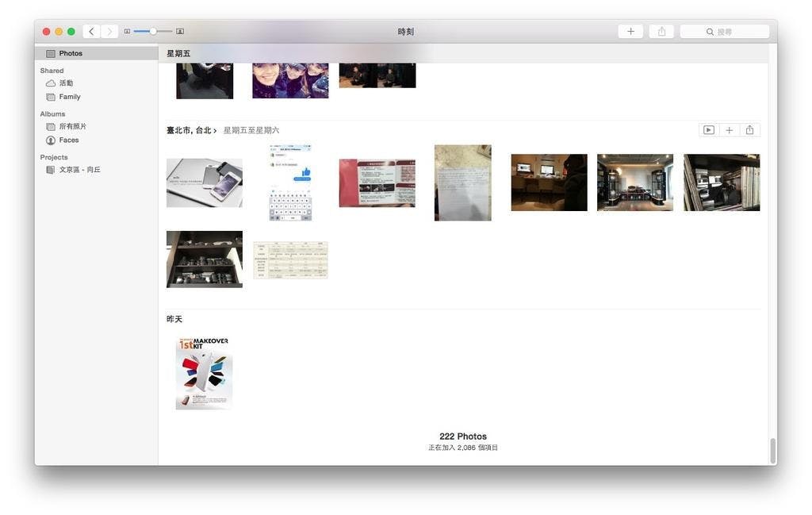Open the 文京區 - 向丘 project
Image resolution: width=812 pixels, height=515 pixels.
[x=80, y=170]
